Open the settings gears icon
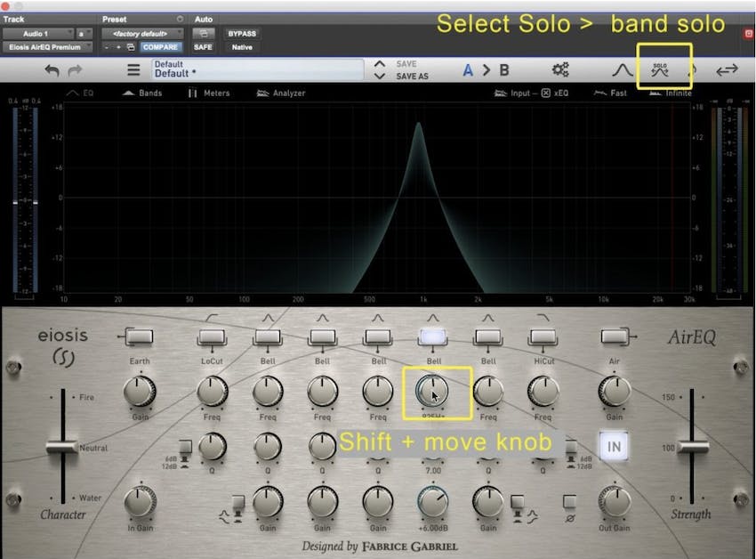The image size is (756, 559). [x=560, y=70]
